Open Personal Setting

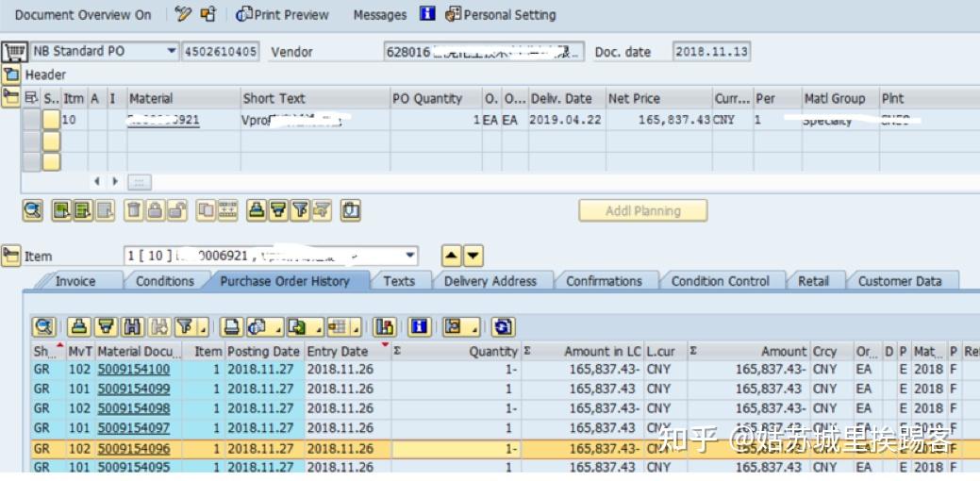point(501,14)
